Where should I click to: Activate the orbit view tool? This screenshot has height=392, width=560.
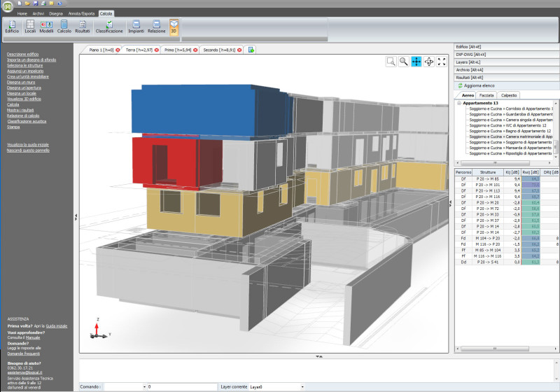point(429,62)
